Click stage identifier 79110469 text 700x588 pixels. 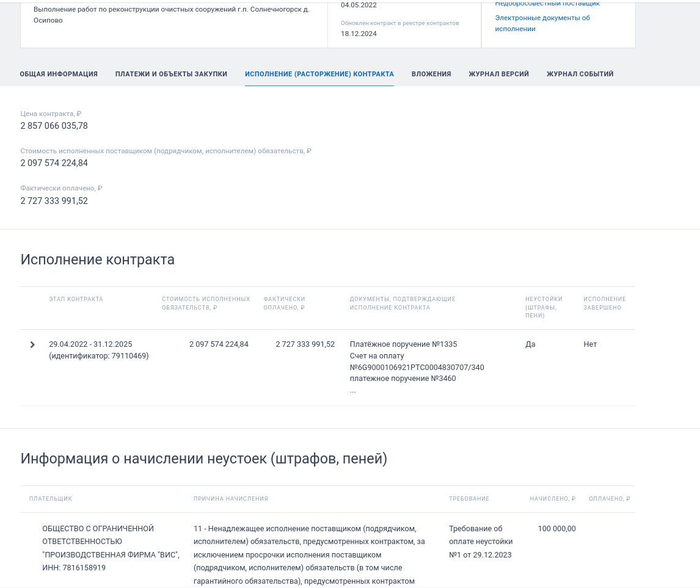tap(99, 355)
